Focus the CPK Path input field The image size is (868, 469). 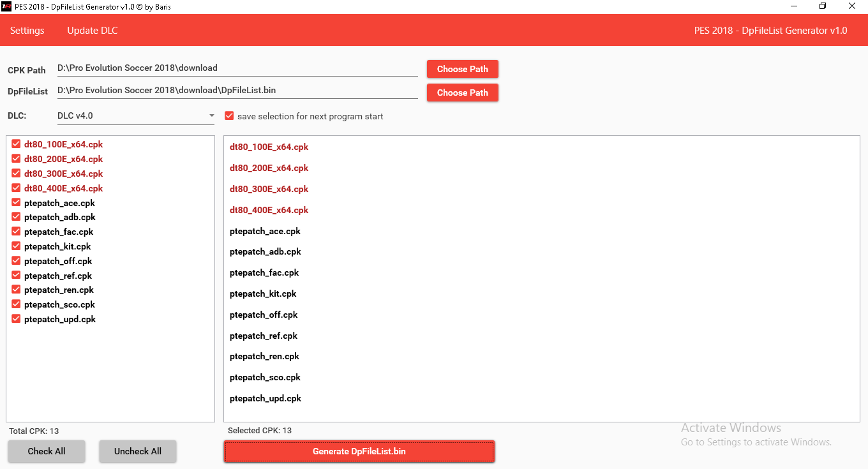237,68
